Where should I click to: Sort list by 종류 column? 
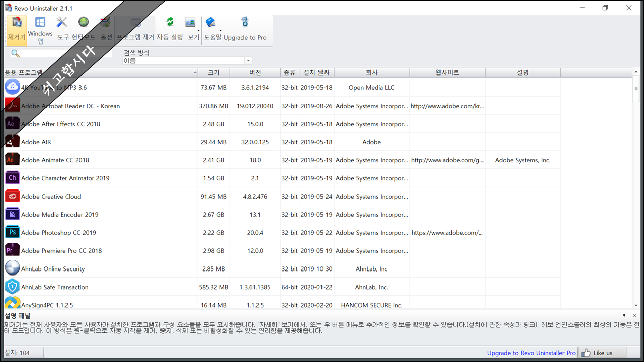coord(289,72)
